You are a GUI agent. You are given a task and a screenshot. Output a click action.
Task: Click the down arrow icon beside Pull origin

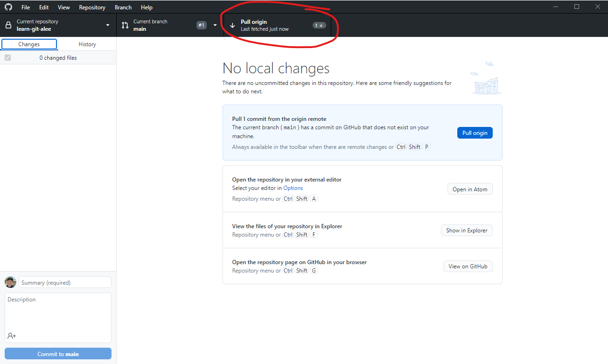click(x=232, y=26)
